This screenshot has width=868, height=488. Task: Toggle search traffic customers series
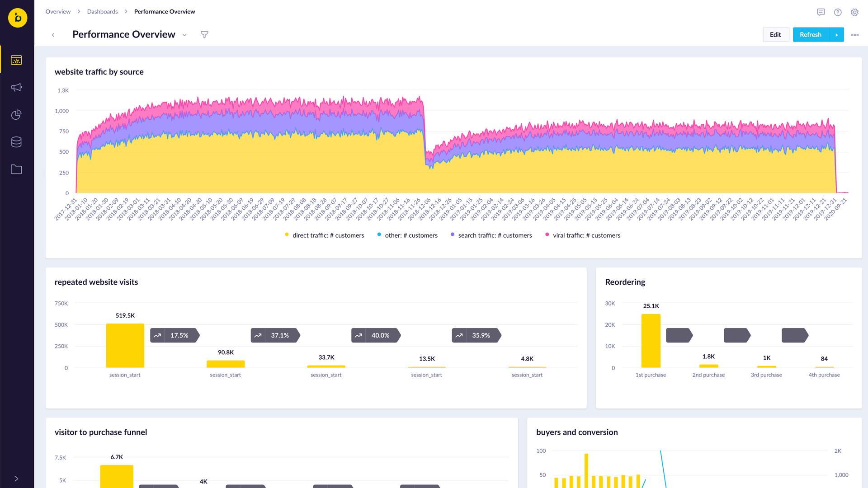pos(495,235)
